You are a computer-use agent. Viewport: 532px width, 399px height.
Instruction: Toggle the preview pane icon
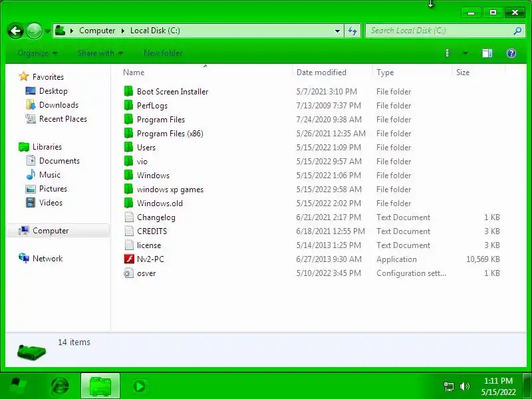(x=487, y=53)
